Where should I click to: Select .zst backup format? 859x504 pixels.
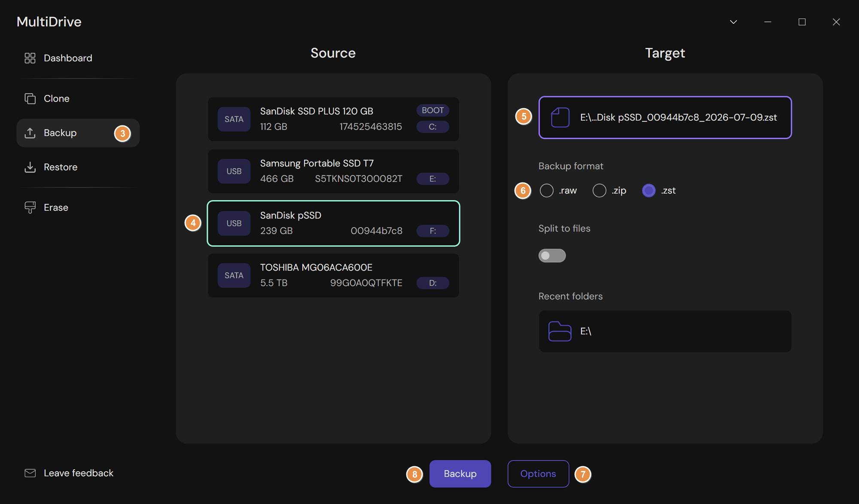click(649, 190)
